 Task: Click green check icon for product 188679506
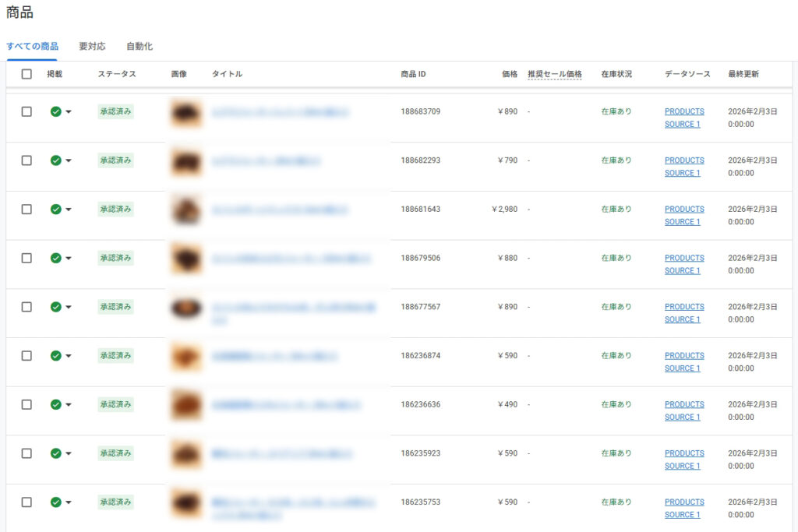(x=55, y=258)
